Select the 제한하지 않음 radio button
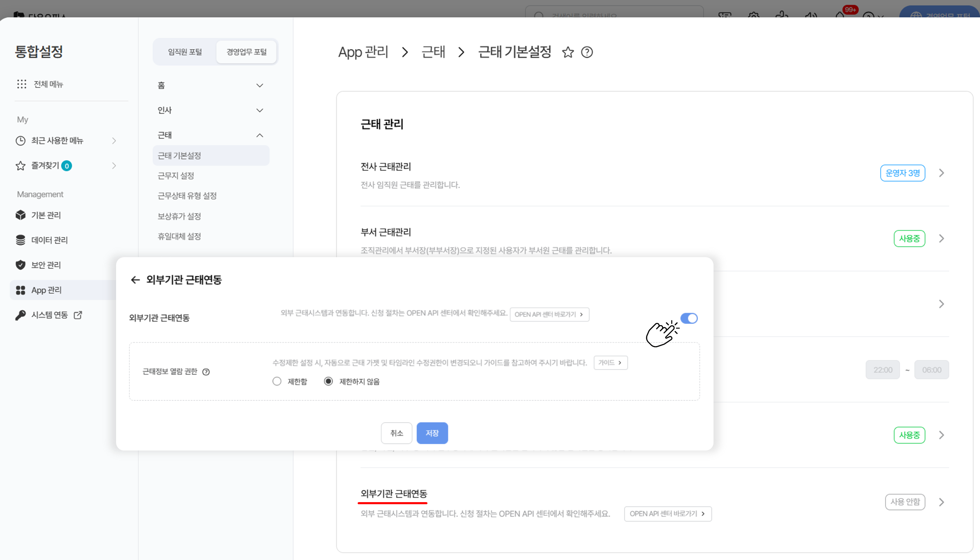 328,381
